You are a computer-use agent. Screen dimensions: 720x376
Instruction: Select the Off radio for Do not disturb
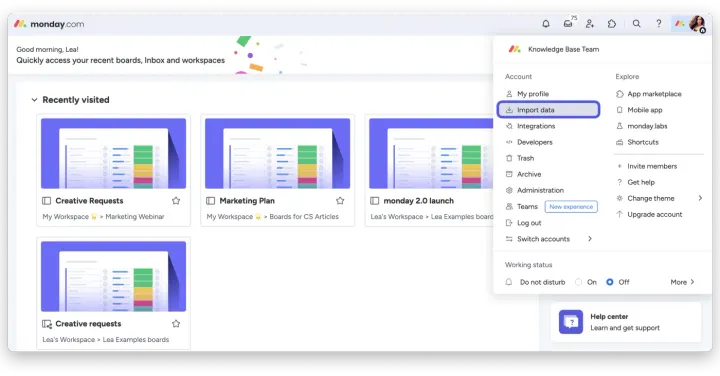(610, 282)
